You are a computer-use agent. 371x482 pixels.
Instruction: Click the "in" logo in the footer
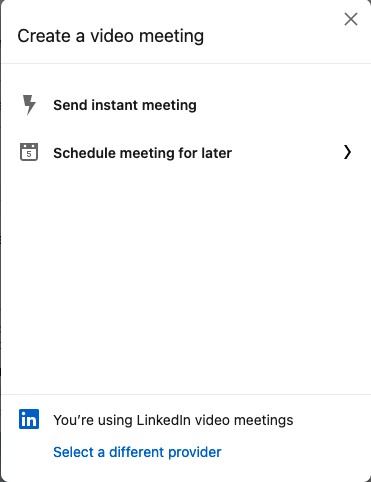[x=29, y=419]
